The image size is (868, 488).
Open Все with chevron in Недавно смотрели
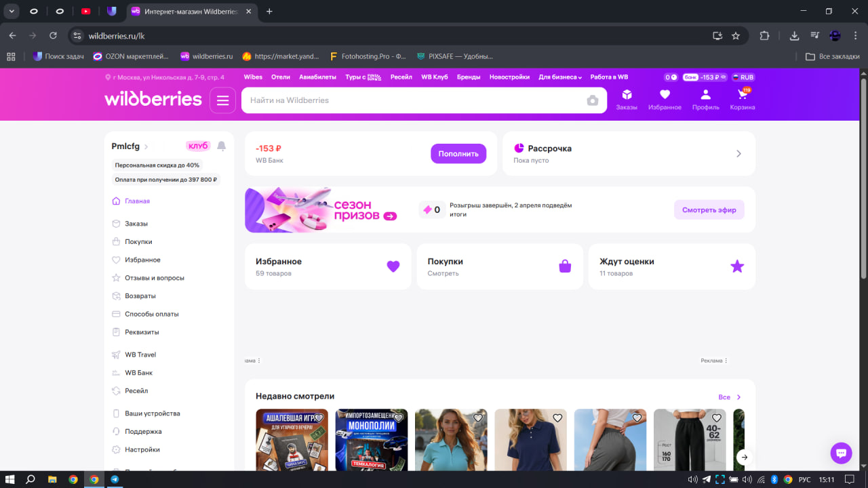click(x=730, y=397)
